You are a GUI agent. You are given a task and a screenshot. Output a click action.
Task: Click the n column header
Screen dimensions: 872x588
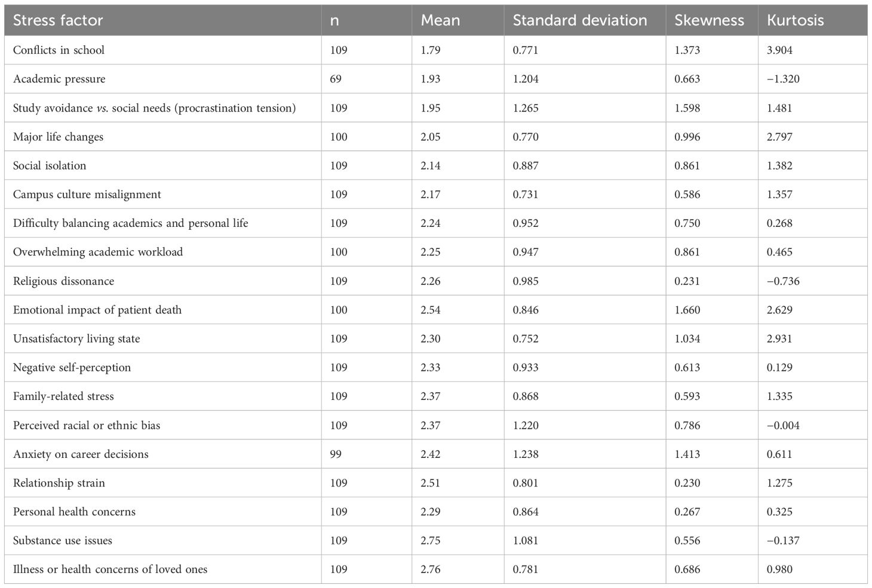[334, 20]
